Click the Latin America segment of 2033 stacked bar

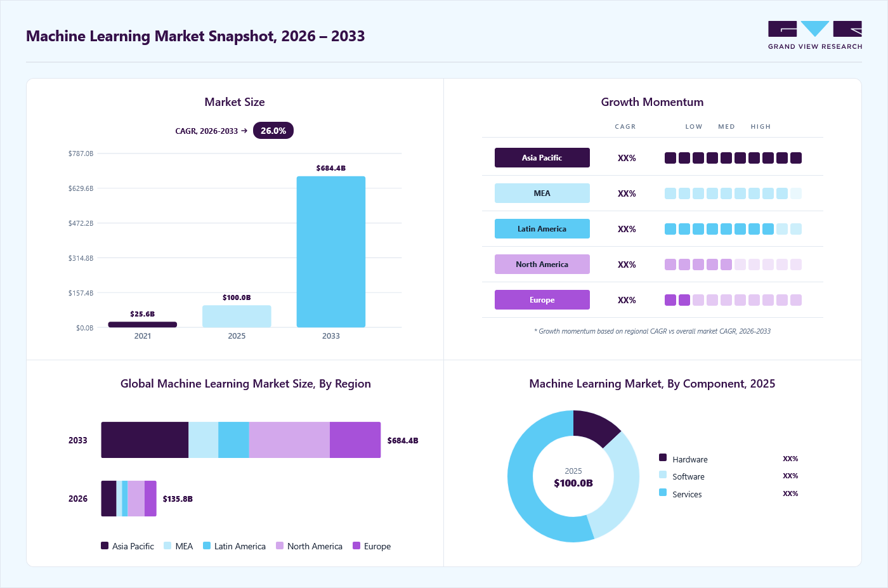pyautogui.click(x=234, y=440)
